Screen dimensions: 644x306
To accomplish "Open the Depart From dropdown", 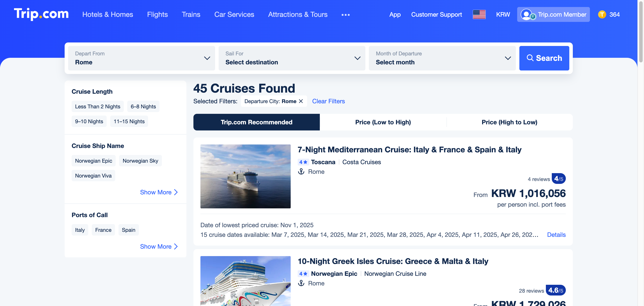I will (141, 58).
